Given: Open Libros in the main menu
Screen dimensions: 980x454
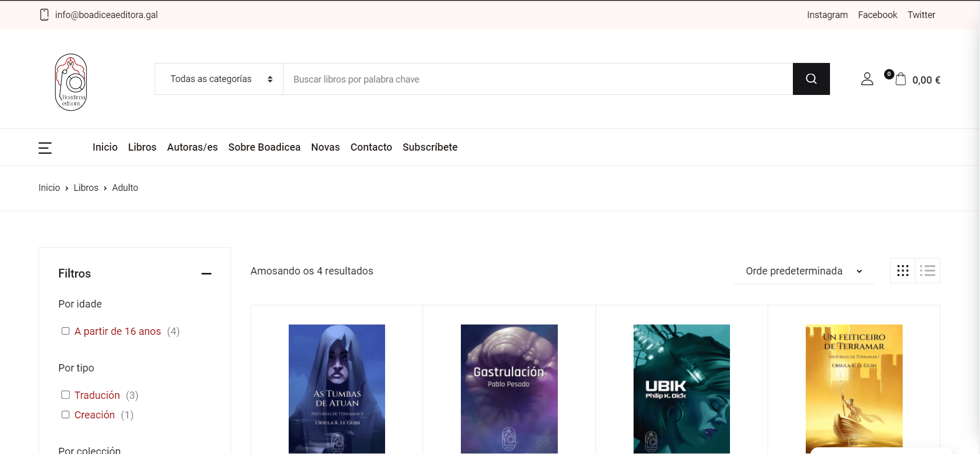Looking at the screenshot, I should [x=142, y=147].
